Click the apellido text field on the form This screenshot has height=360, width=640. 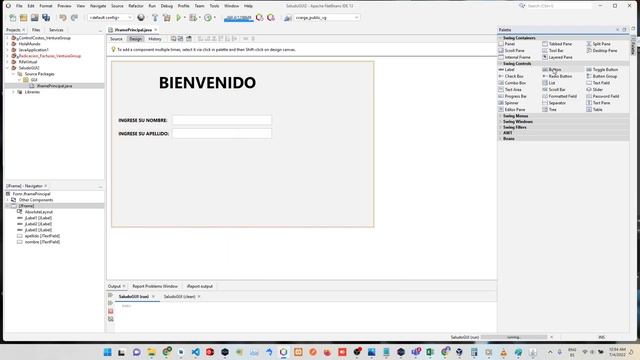tap(222, 133)
